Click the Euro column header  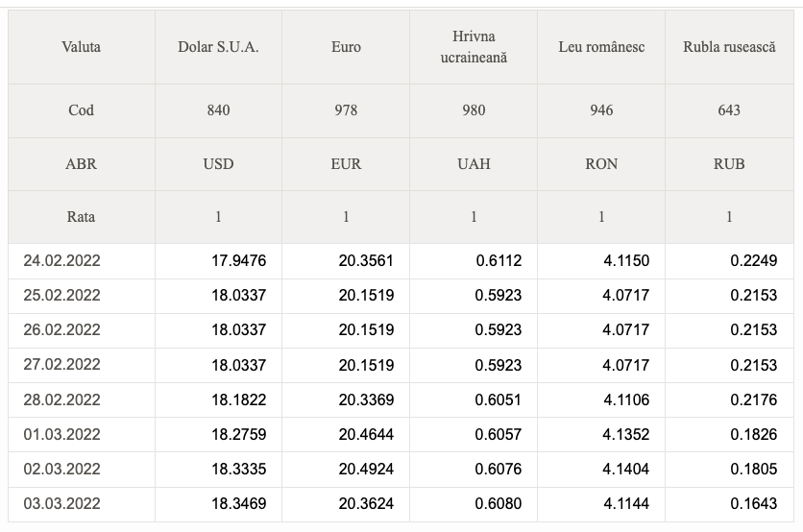[346, 46]
